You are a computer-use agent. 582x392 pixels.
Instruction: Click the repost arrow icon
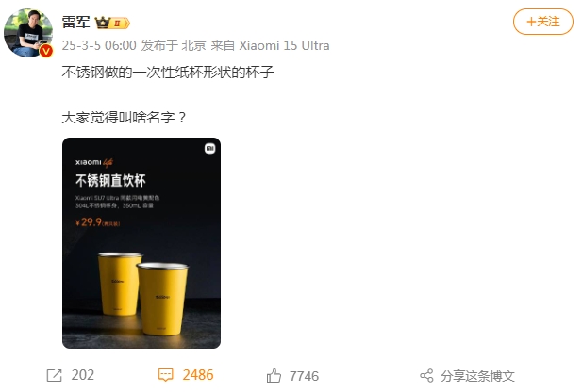click(54, 375)
